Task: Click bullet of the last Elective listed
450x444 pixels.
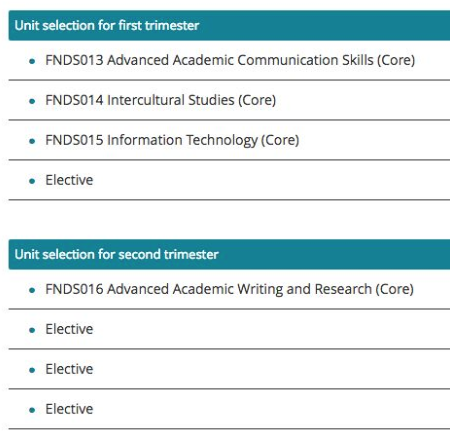Action: pyautogui.click(x=32, y=410)
